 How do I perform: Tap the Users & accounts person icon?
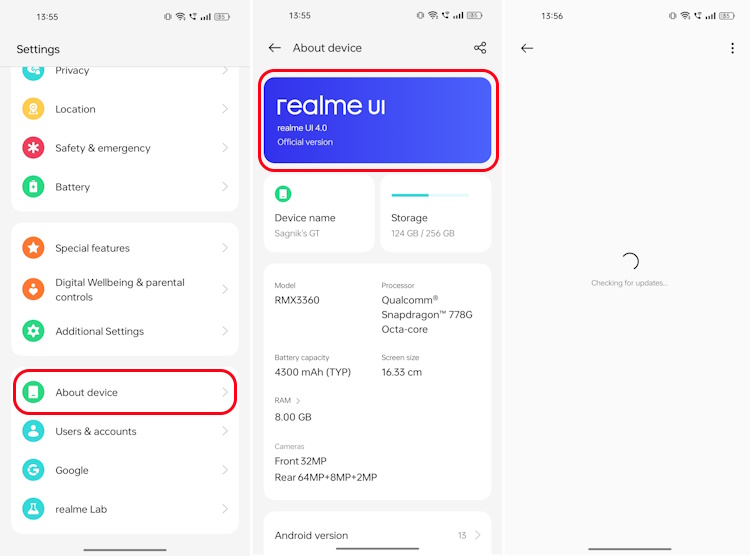[x=33, y=431]
